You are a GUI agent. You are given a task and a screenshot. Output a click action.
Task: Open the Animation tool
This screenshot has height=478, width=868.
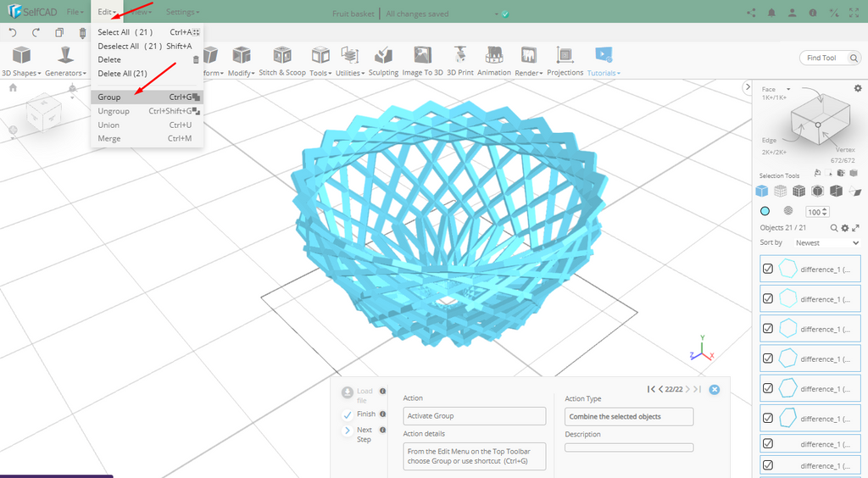[x=494, y=61]
